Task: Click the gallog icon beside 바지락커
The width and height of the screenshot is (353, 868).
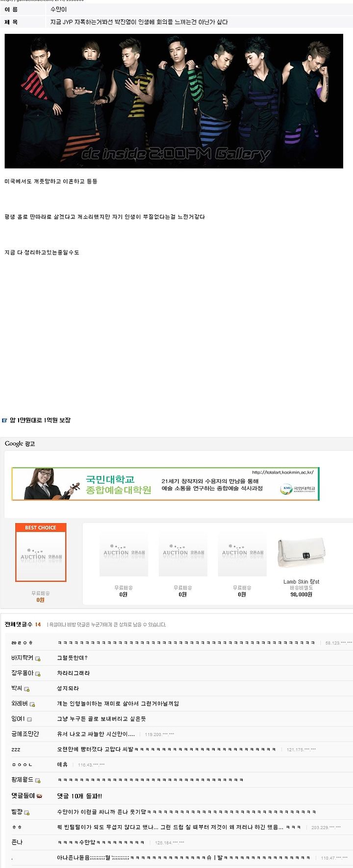Action: (38, 659)
